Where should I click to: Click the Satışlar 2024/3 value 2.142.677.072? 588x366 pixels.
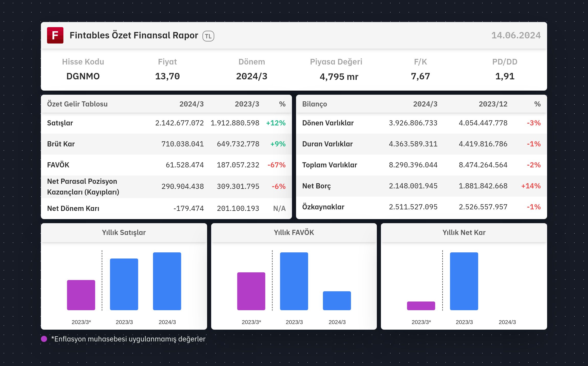point(179,123)
